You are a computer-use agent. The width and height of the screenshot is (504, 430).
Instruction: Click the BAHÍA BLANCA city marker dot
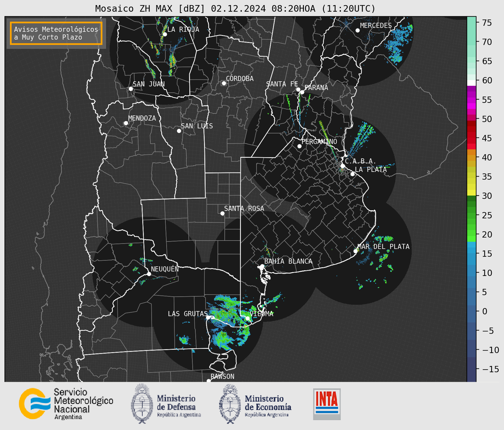[262, 266]
